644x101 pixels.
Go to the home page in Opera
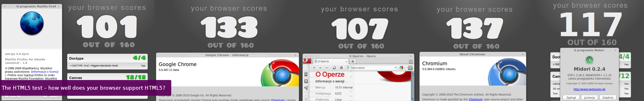coord(341,68)
